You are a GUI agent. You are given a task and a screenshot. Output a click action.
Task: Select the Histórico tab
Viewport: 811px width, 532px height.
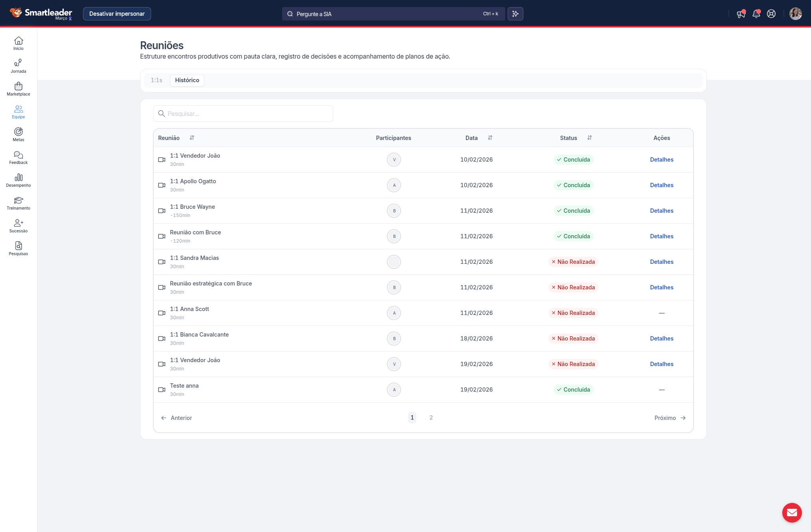click(187, 80)
